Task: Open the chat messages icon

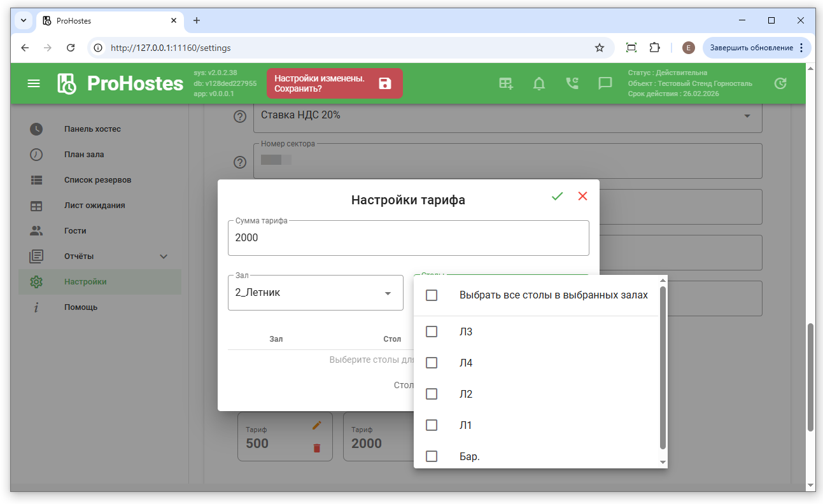Action: [605, 83]
